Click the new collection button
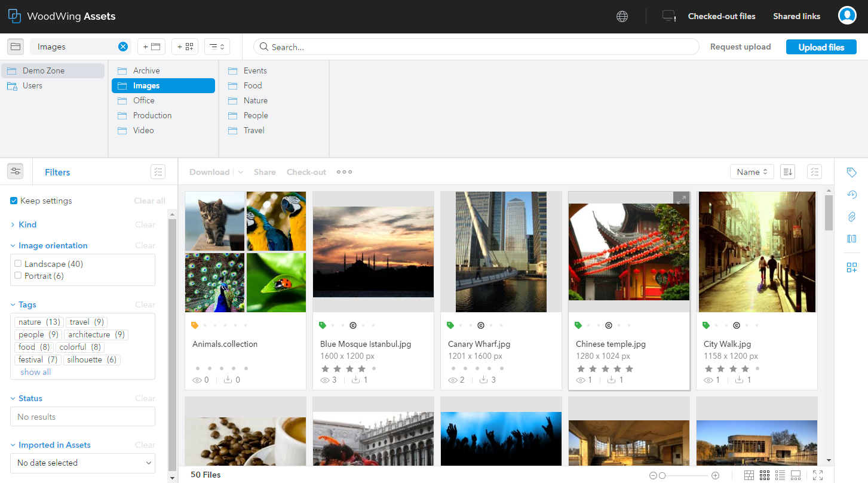Viewport: 868px width, 483px height. (185, 47)
